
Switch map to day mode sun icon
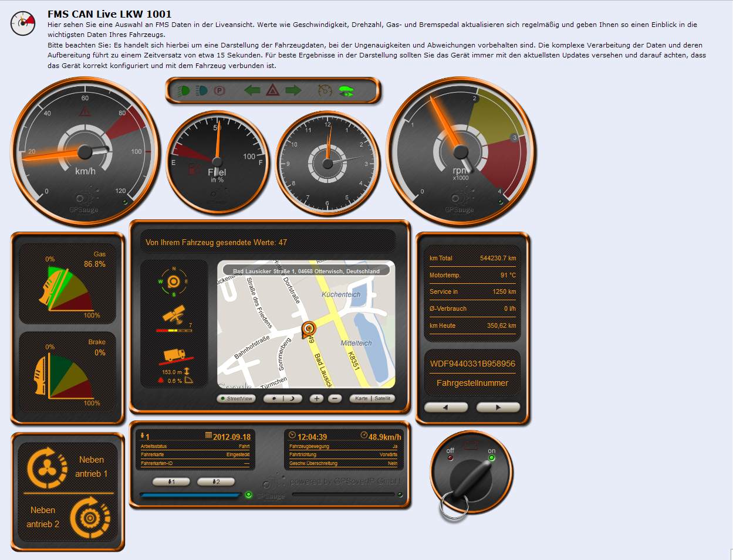[x=273, y=399]
